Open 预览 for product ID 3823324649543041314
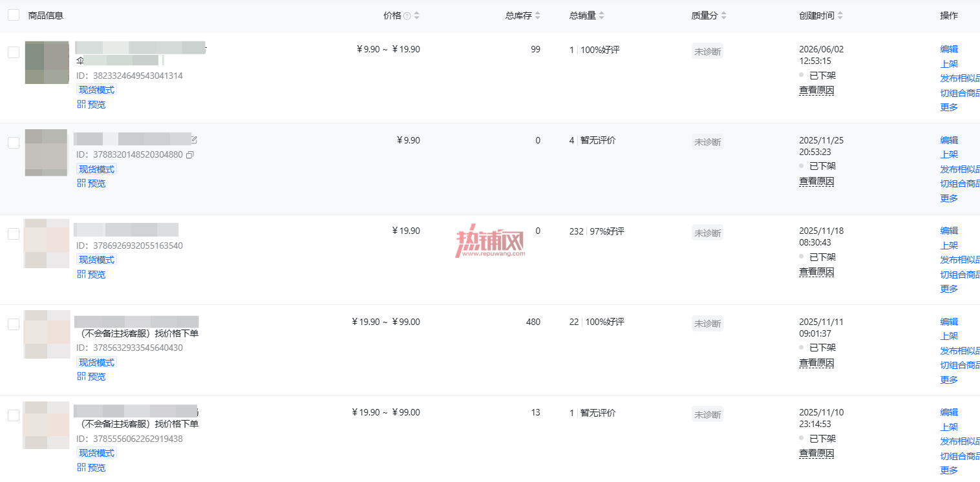Viewport: 980px width, 482px height. pos(91,105)
